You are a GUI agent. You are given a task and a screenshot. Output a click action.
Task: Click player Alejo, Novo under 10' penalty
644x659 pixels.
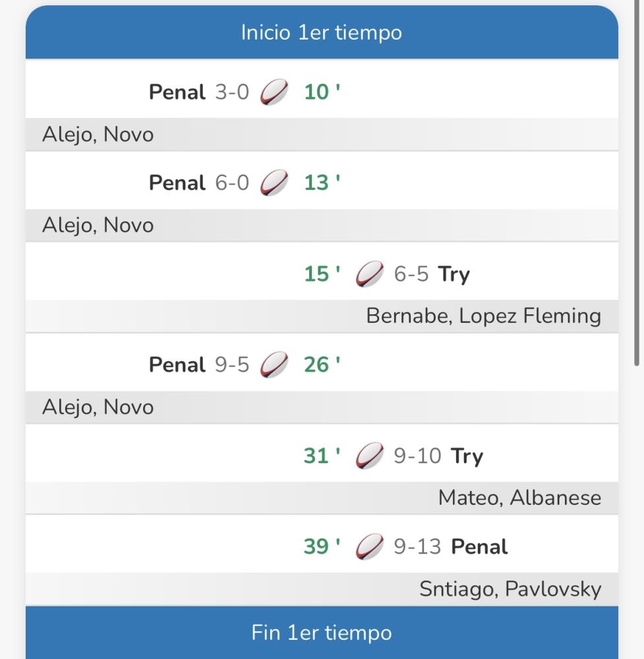coord(98,135)
